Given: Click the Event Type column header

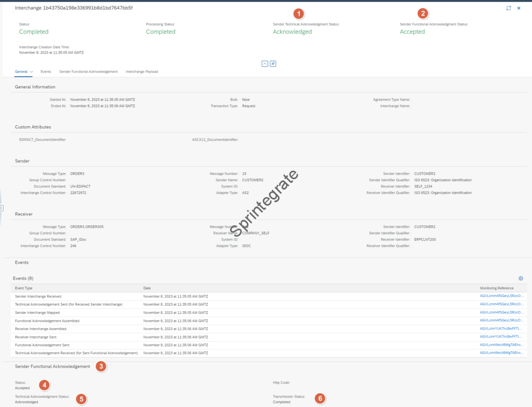Looking at the screenshot, I should 24,288.
